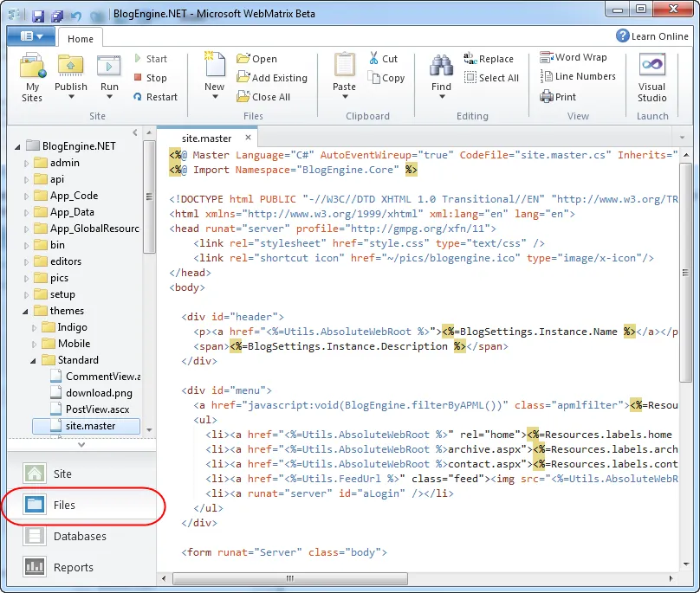Click the Learn Online link
The width and height of the screenshot is (700, 593).
pos(652,36)
